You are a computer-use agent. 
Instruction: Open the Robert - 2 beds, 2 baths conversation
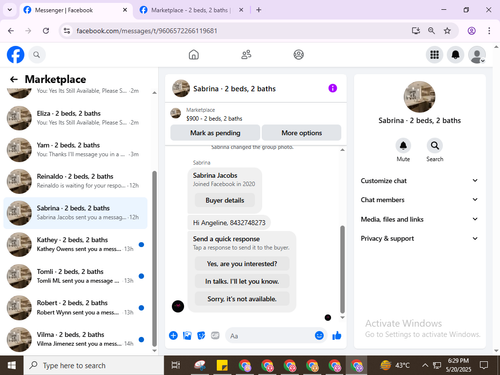75,308
